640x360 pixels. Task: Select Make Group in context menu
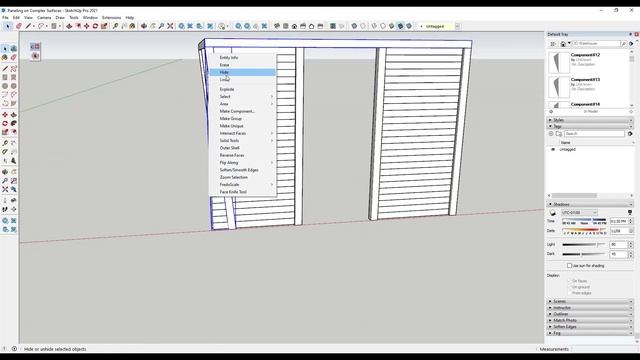click(x=242, y=118)
